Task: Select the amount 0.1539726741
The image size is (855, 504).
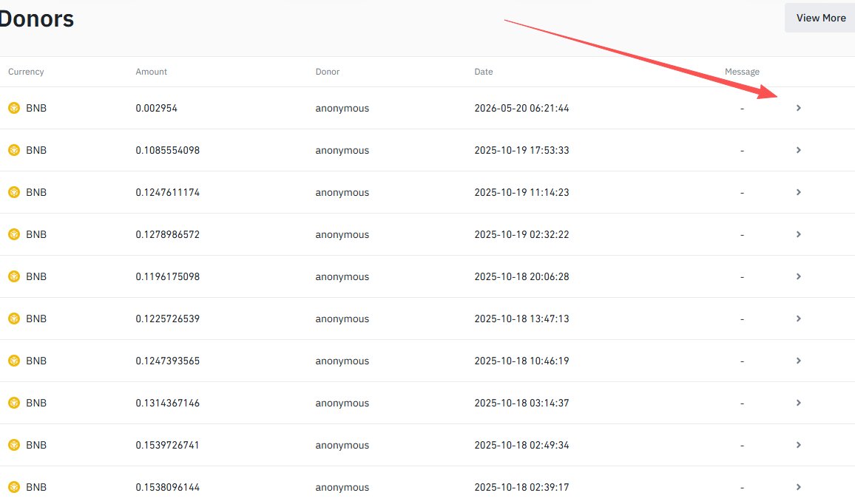Action: 167,445
